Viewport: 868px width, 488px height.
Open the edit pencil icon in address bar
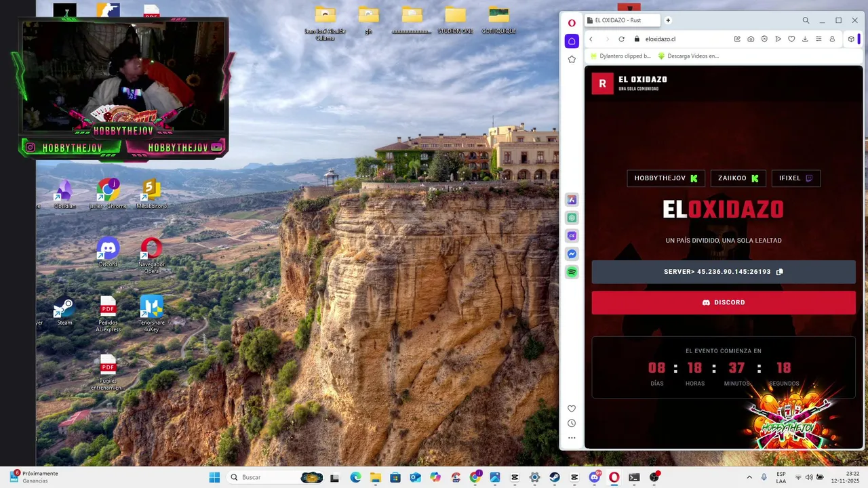[737, 39]
